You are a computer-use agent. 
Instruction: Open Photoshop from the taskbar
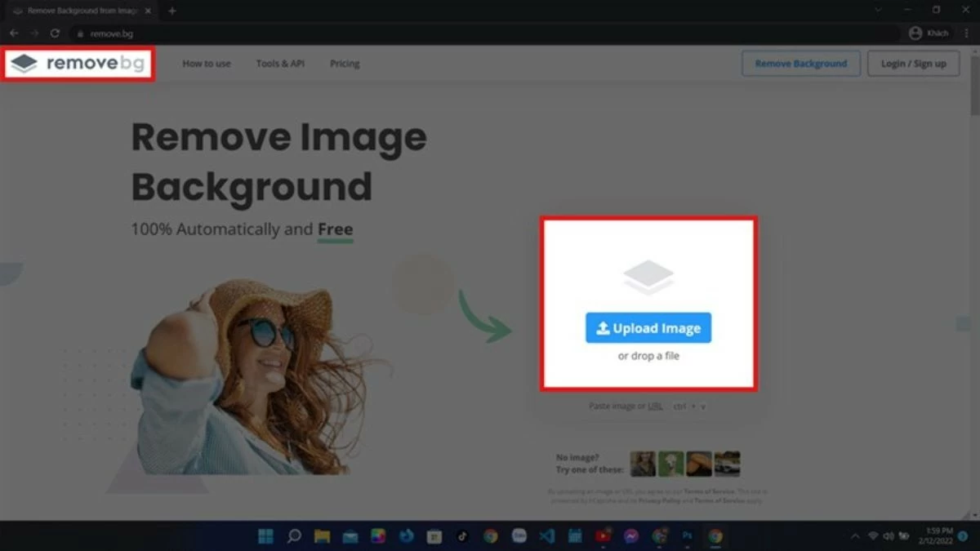click(x=686, y=536)
